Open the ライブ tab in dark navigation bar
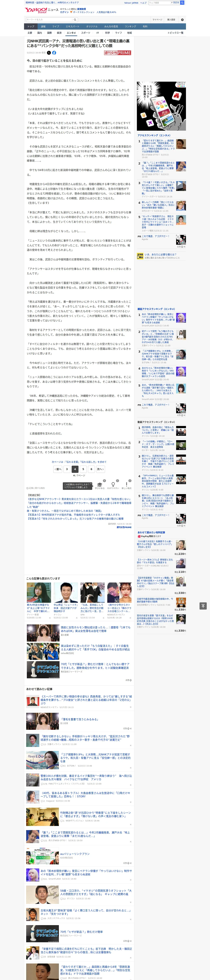The width and height of the screenshot is (210, 980). click(x=56, y=27)
